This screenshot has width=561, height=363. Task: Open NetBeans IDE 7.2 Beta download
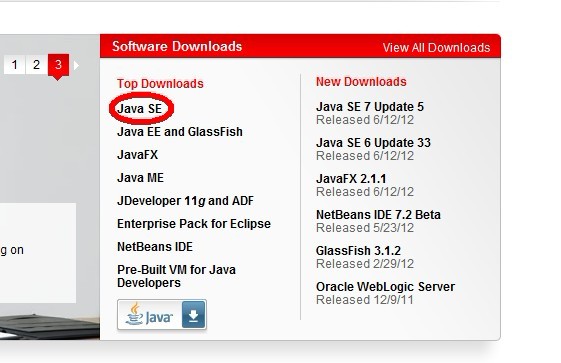(378, 215)
